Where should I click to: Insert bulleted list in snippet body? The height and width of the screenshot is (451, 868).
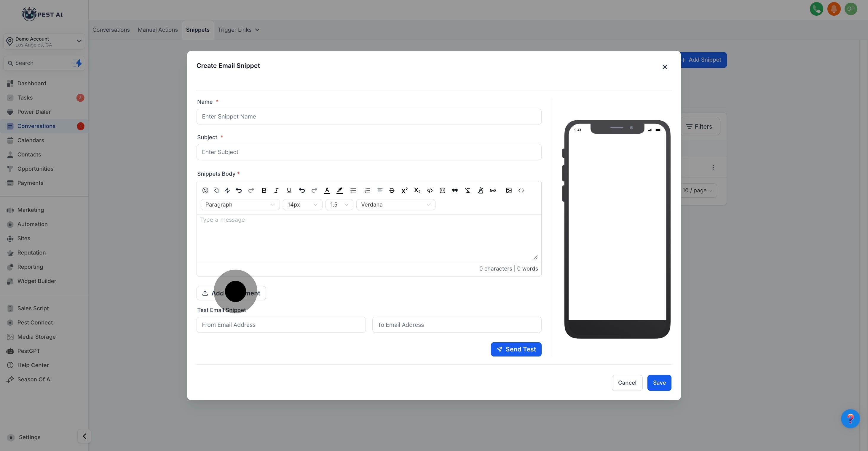click(x=353, y=190)
